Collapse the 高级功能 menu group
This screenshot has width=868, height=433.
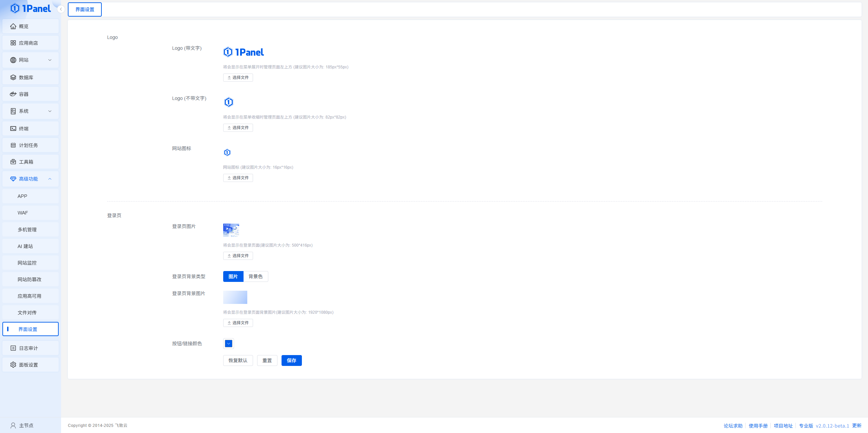click(50, 179)
